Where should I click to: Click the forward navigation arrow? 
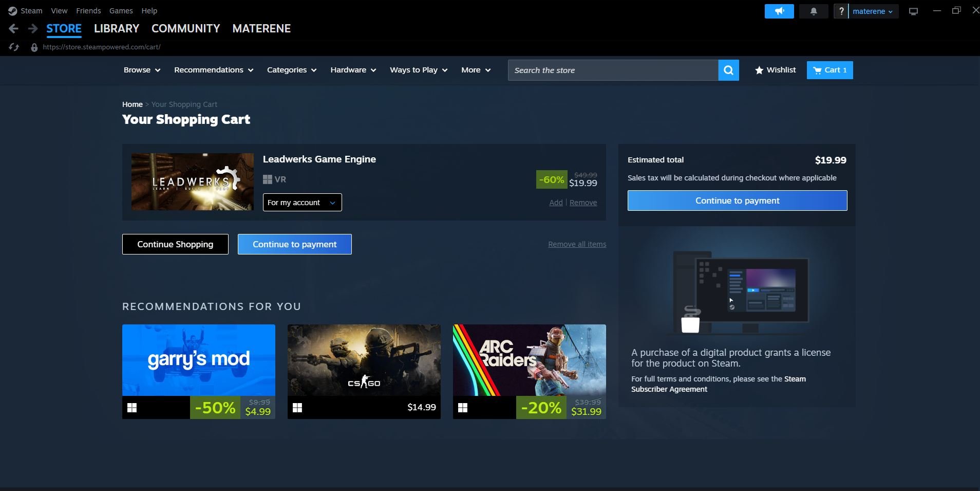pyautogui.click(x=33, y=29)
